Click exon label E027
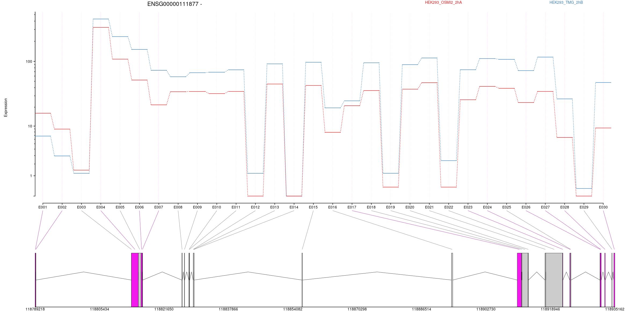 coord(545,207)
